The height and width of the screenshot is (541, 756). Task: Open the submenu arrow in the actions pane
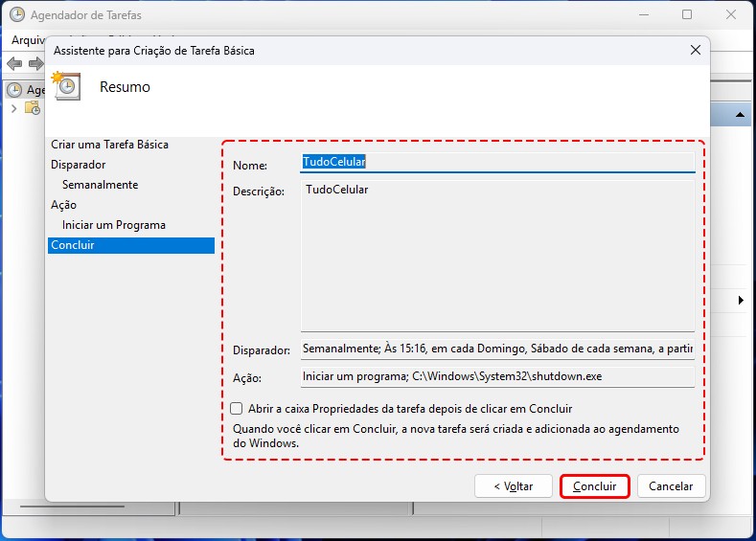click(x=741, y=301)
